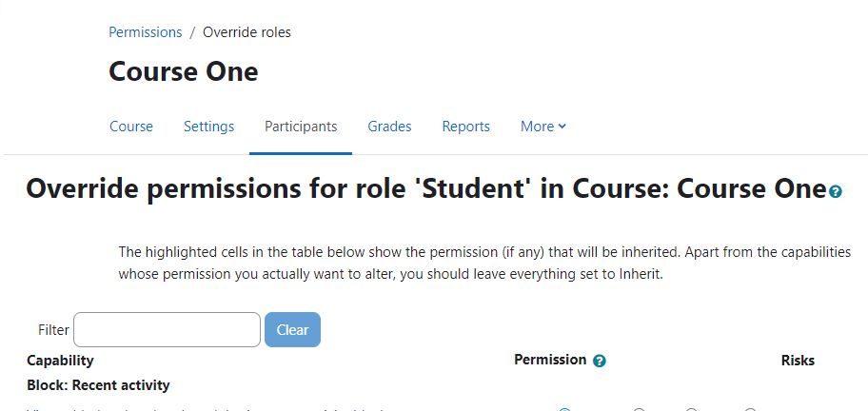Click the Override permissions for role heading
The height and width of the screenshot is (411, 868).
pos(426,189)
